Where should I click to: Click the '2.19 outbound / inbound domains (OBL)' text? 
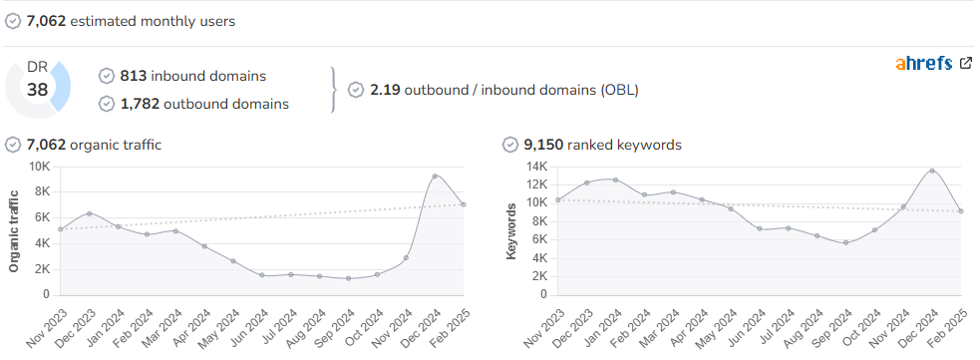click(x=504, y=90)
